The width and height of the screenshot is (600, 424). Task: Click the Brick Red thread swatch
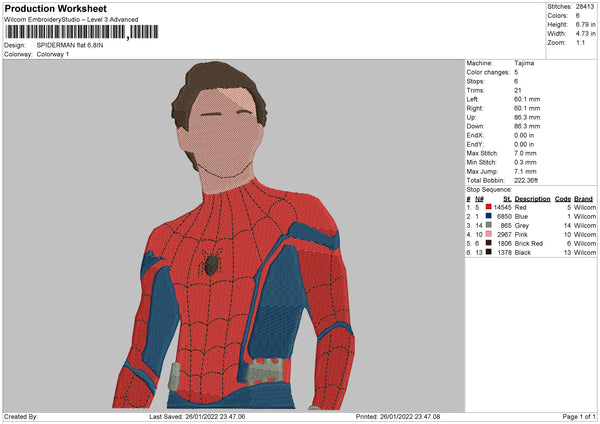[x=488, y=243]
